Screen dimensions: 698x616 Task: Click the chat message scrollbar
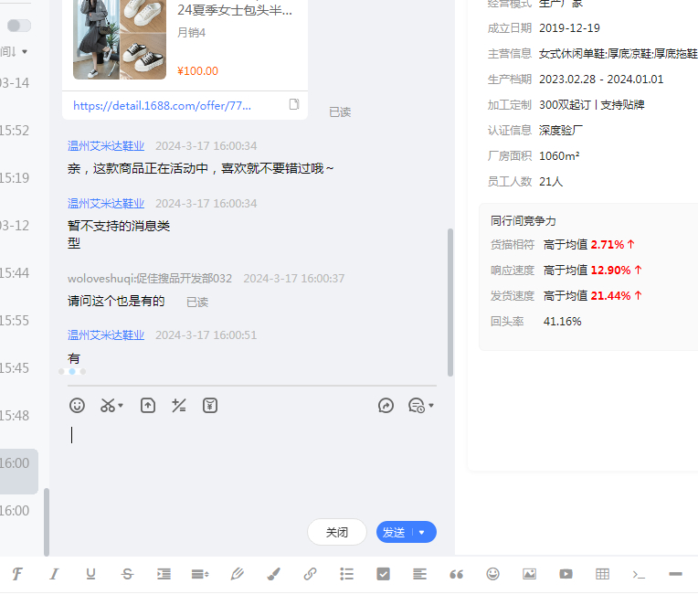449,302
